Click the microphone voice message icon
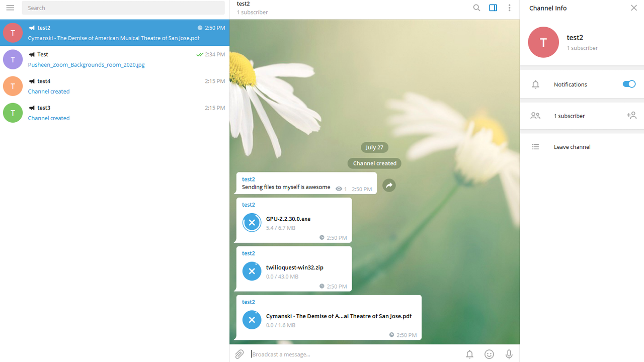The image size is (644, 362). click(x=509, y=354)
